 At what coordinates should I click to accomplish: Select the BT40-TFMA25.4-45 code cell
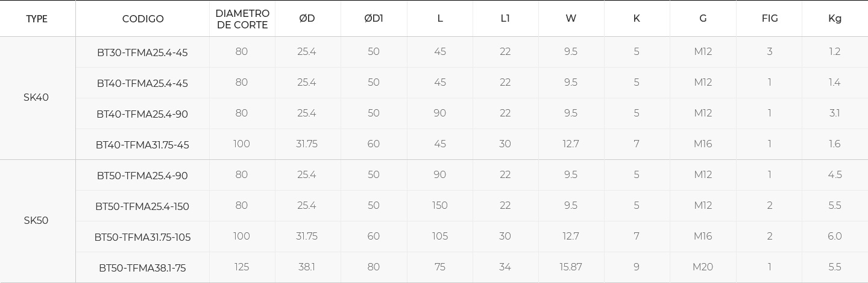(x=142, y=83)
